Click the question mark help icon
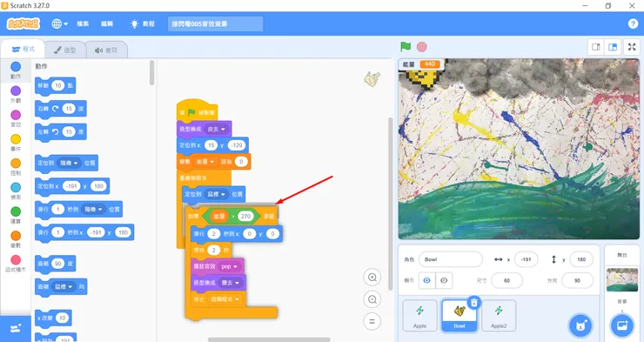Screen dimensions: 644x342 click(x=633, y=23)
